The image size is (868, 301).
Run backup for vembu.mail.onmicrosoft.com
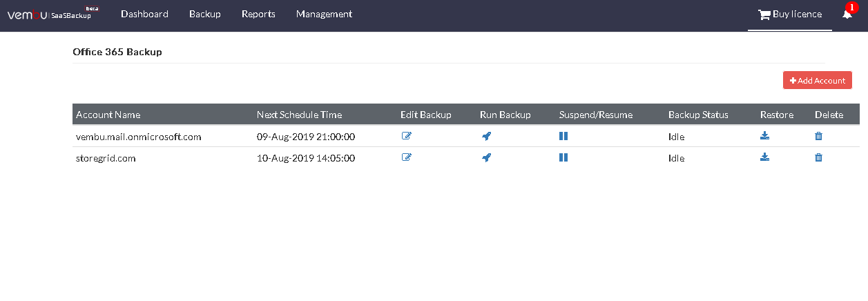coord(486,136)
